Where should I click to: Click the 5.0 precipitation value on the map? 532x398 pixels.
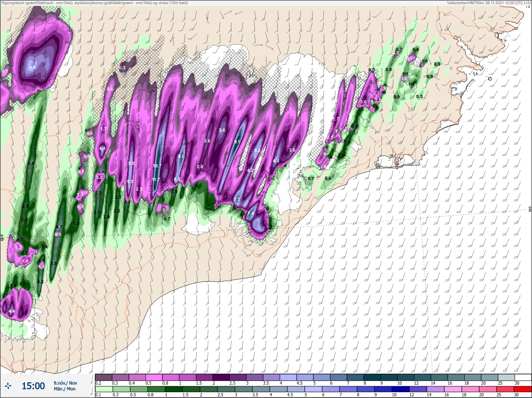coord(131,164)
